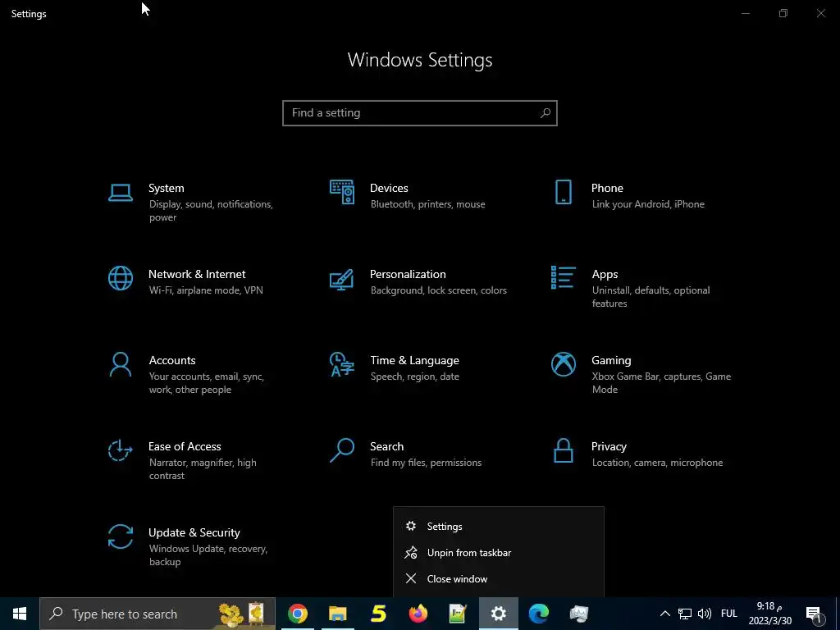Open the System laptop icon

tap(120, 192)
